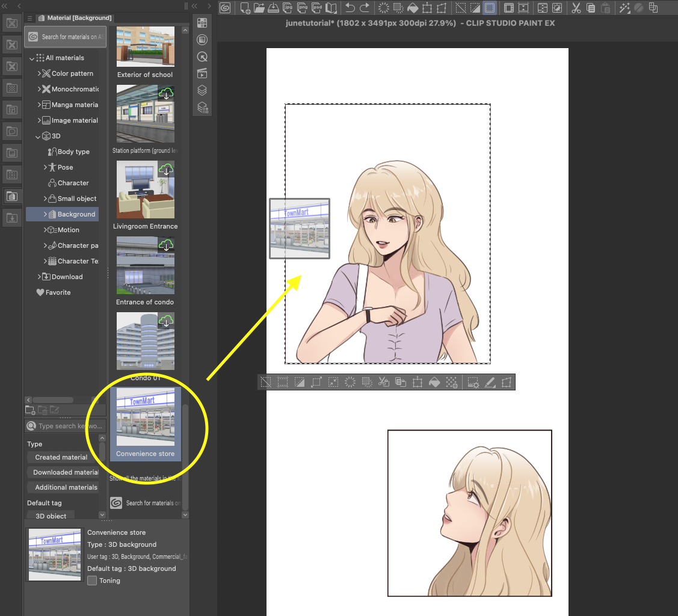Expand the Pose folder
This screenshot has width=678, height=616.
point(45,168)
